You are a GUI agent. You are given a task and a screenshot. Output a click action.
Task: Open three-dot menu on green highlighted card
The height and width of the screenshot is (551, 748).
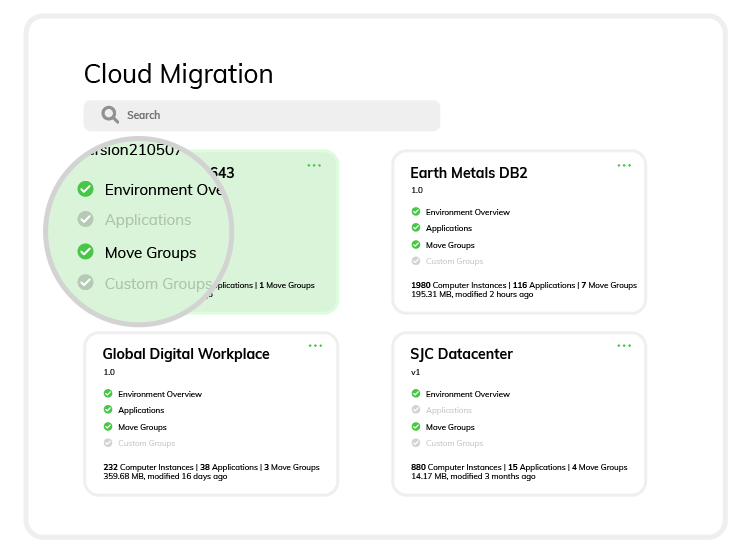pyautogui.click(x=314, y=166)
